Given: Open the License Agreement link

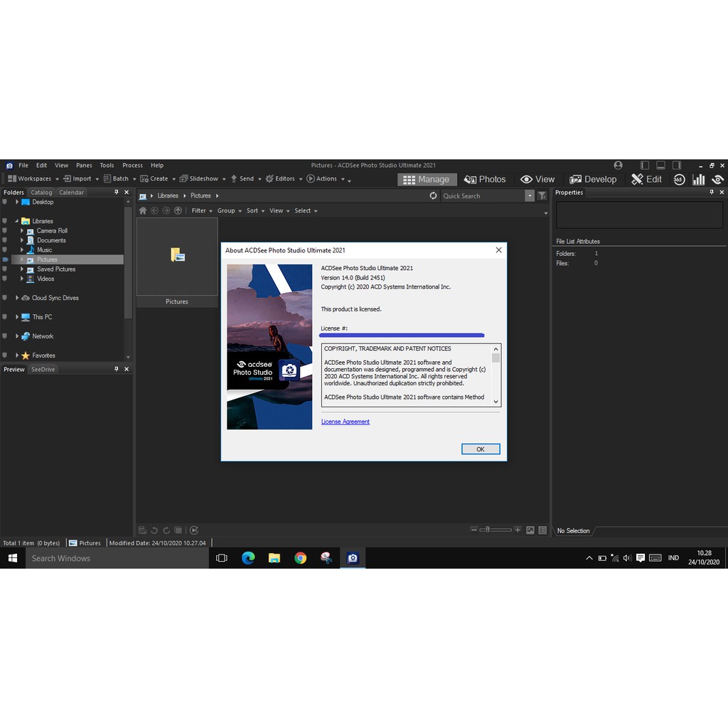Looking at the screenshot, I should tap(346, 422).
